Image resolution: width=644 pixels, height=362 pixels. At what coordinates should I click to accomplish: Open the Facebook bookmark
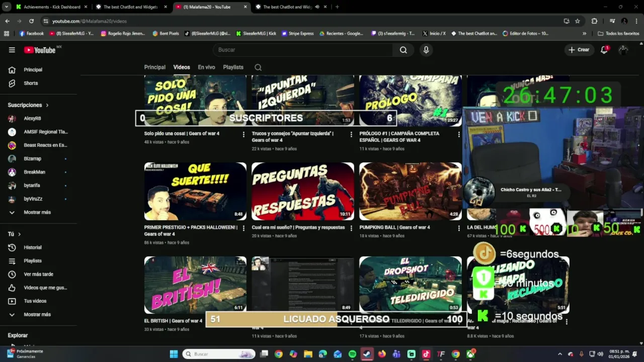pos(32,34)
